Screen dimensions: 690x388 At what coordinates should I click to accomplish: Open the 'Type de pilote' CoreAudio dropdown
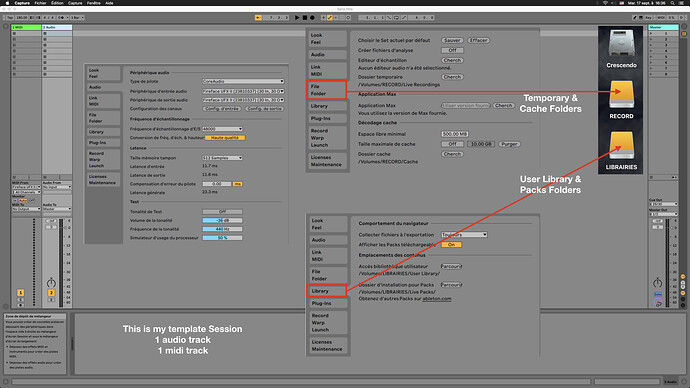point(243,81)
